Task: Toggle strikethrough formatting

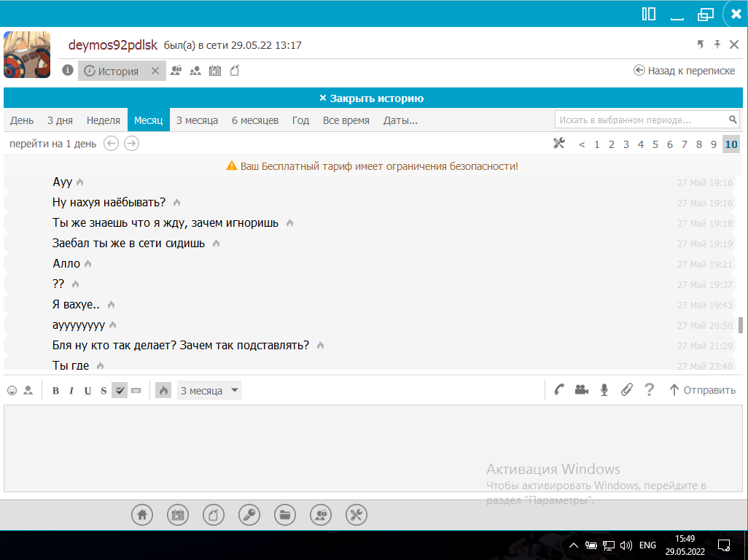Action: tap(104, 391)
